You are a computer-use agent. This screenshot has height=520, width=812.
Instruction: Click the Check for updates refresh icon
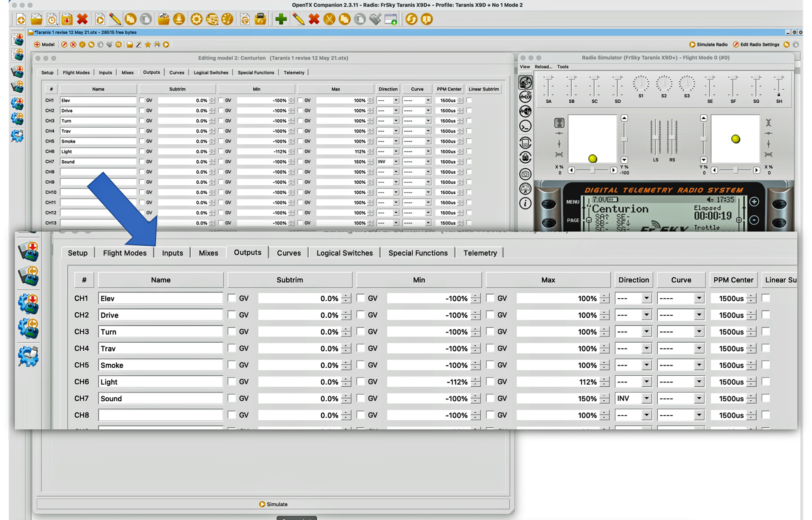(x=411, y=19)
